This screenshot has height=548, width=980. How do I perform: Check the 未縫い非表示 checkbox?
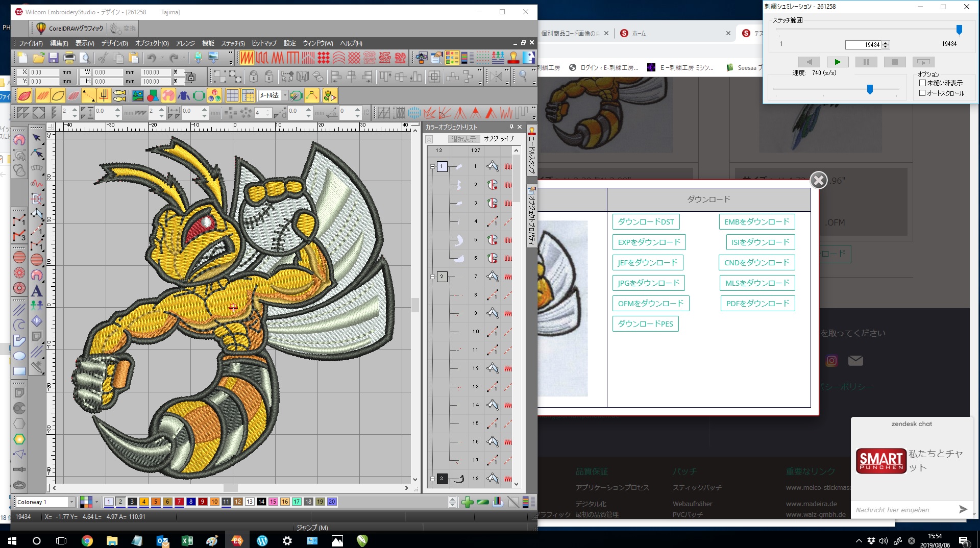click(x=922, y=83)
